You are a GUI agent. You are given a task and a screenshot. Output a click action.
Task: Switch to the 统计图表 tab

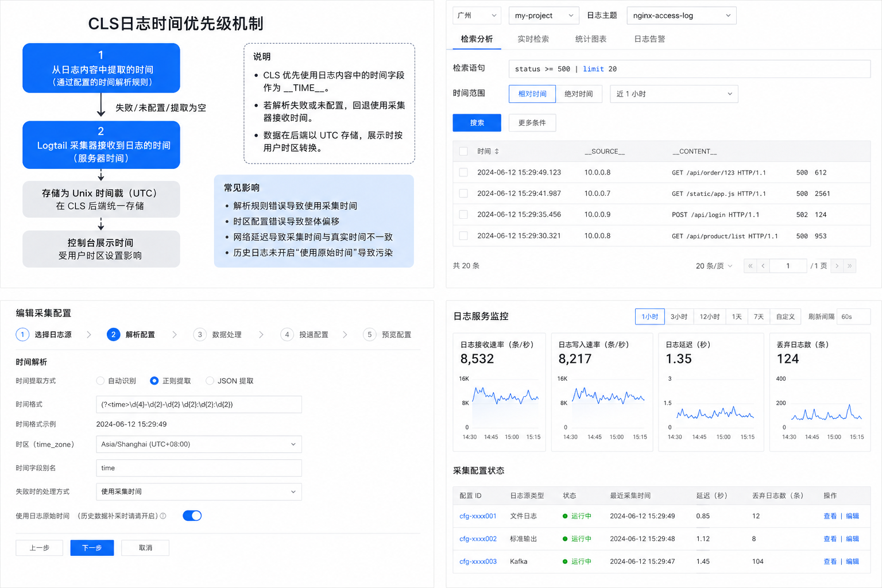(x=591, y=39)
